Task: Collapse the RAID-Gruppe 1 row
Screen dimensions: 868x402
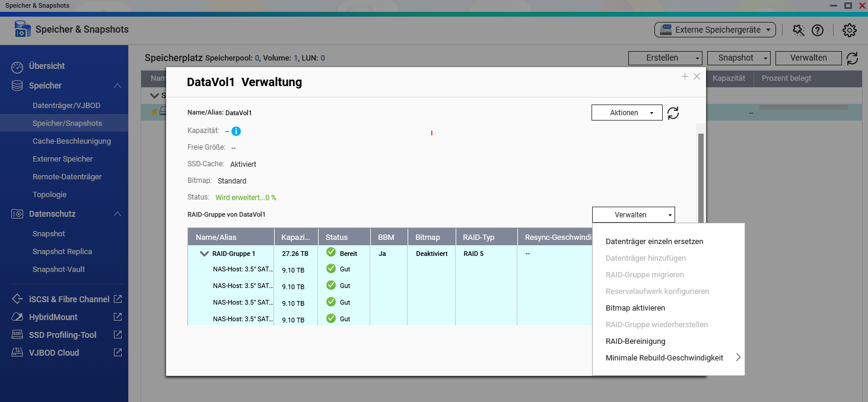Action: [205, 254]
